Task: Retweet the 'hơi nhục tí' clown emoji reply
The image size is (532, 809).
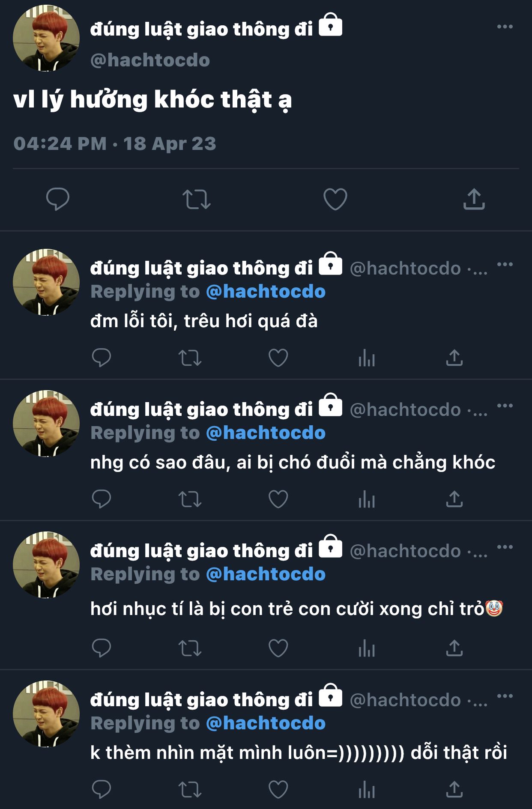Action: 190,648
